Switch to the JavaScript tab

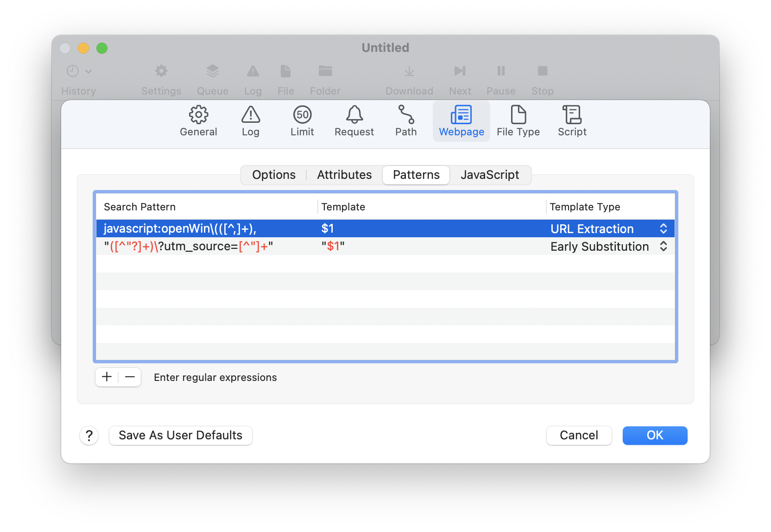[490, 175]
